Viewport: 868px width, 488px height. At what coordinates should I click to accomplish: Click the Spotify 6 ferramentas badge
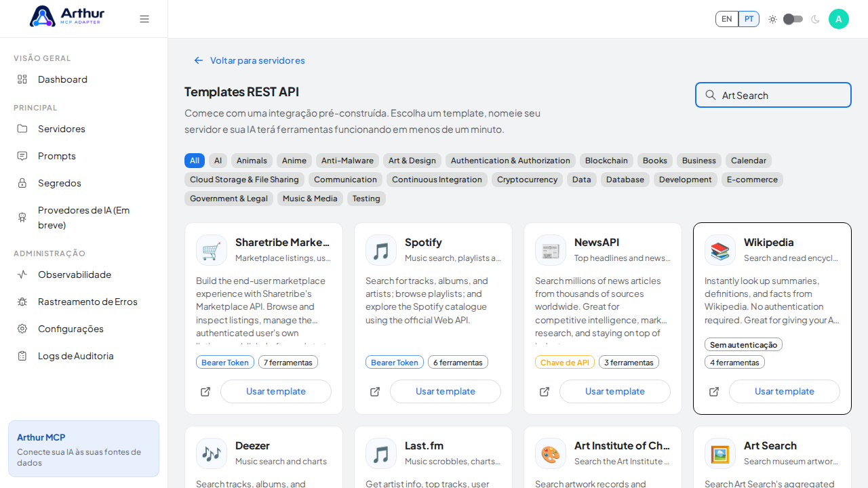click(458, 363)
